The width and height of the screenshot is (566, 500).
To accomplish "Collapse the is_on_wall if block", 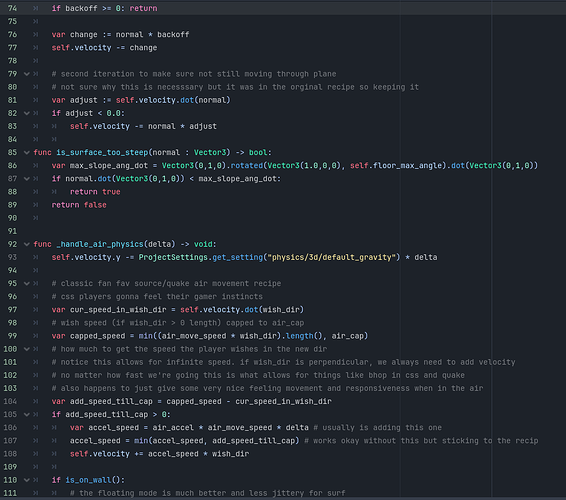I will tap(27, 480).
